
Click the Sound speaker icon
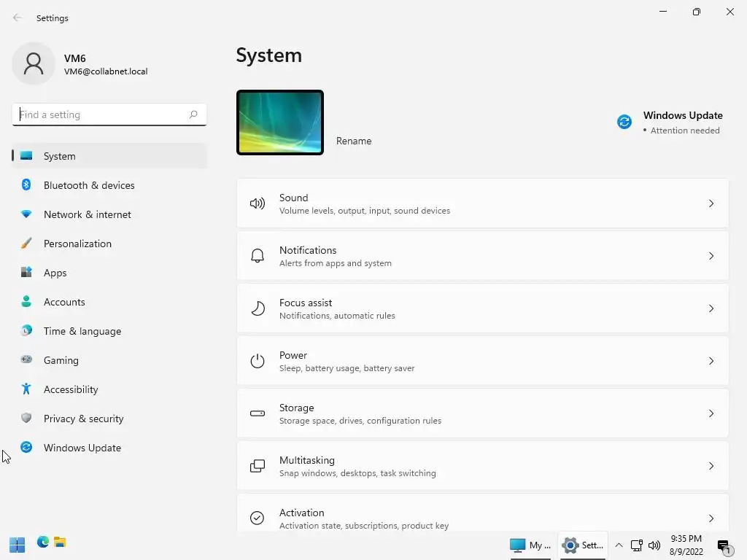click(258, 203)
